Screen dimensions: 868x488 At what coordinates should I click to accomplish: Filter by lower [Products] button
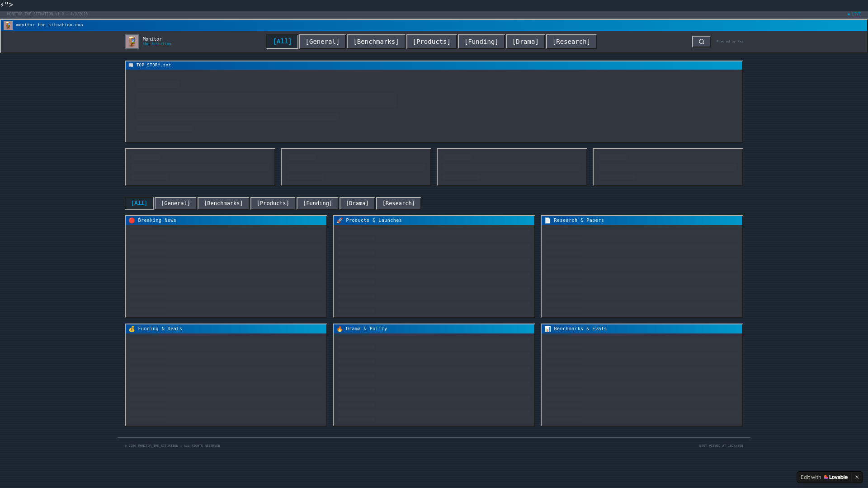coord(273,203)
